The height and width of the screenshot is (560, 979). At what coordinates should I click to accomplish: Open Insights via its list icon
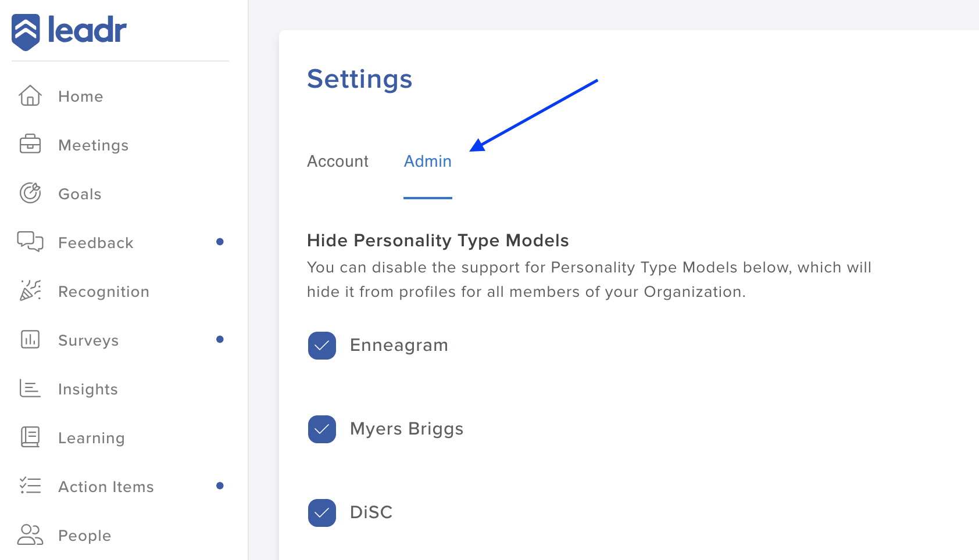tap(30, 389)
